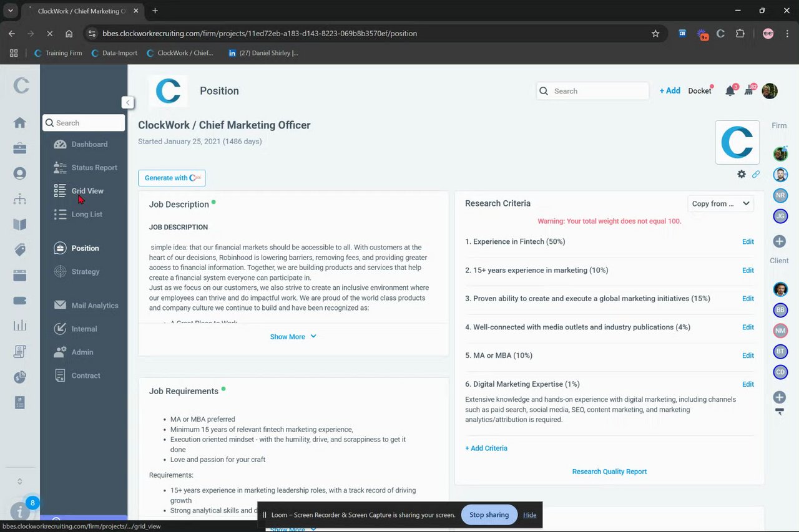Click the + Add button in header
This screenshot has width=799, height=532.
[670, 90]
